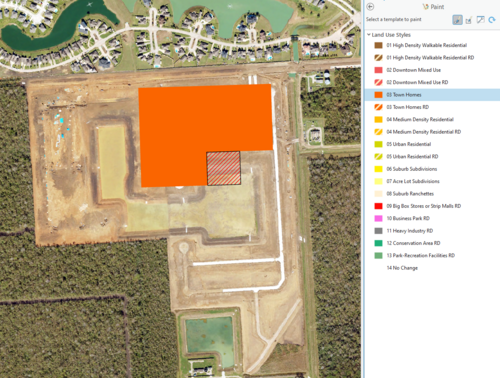Image resolution: width=500 pixels, height=378 pixels.
Task: Click the striped hatched square on the map
Action: pyautogui.click(x=224, y=168)
